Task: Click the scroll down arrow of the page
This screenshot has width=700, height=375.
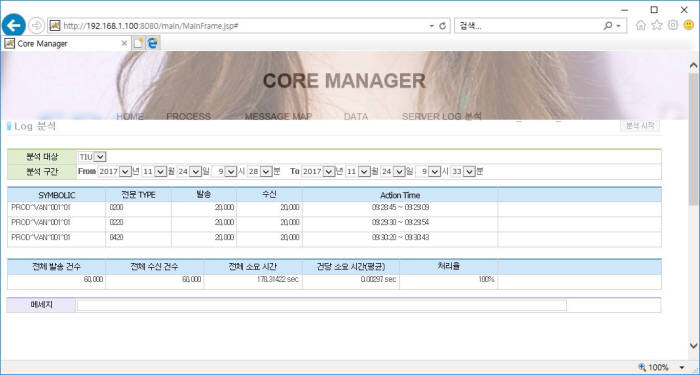Action: pos(693,345)
